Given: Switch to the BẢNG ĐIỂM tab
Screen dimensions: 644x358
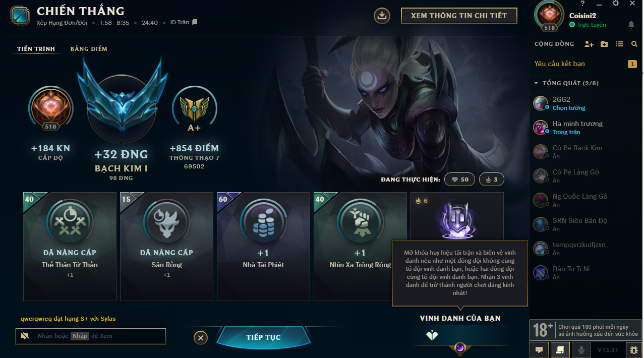Looking at the screenshot, I should (x=89, y=49).
